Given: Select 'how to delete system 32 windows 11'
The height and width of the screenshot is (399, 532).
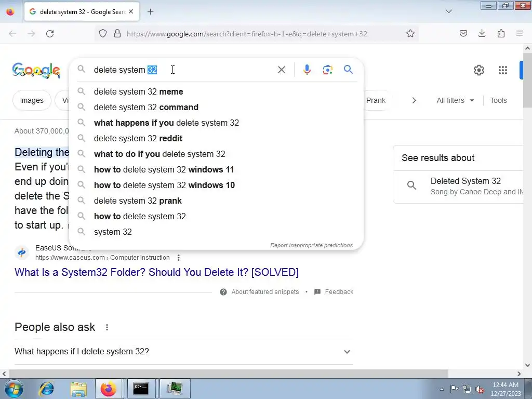Looking at the screenshot, I should click(x=217, y=170).
